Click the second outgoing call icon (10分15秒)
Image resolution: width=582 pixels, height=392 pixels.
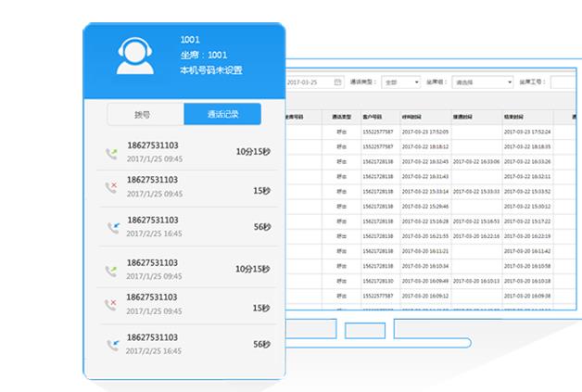click(112, 270)
